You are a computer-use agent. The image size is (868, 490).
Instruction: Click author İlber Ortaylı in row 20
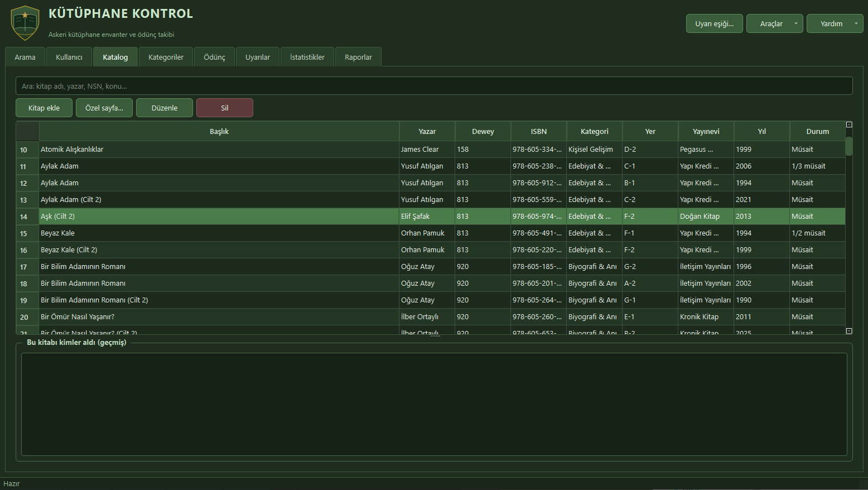click(427, 316)
